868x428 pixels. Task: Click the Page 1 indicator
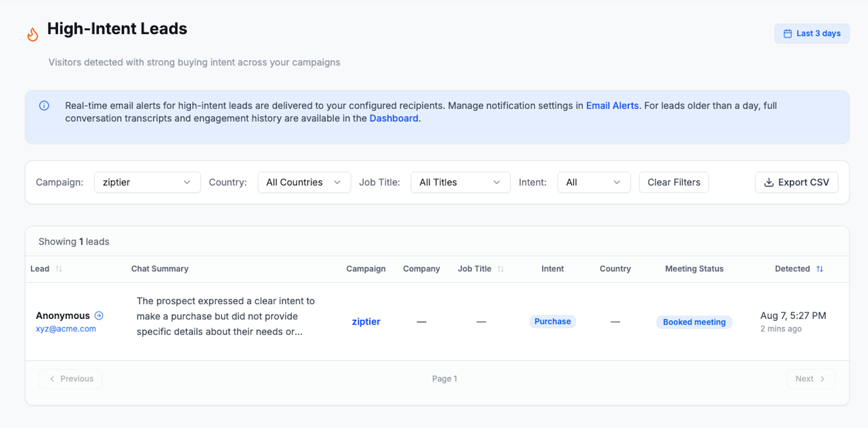pyautogui.click(x=444, y=379)
